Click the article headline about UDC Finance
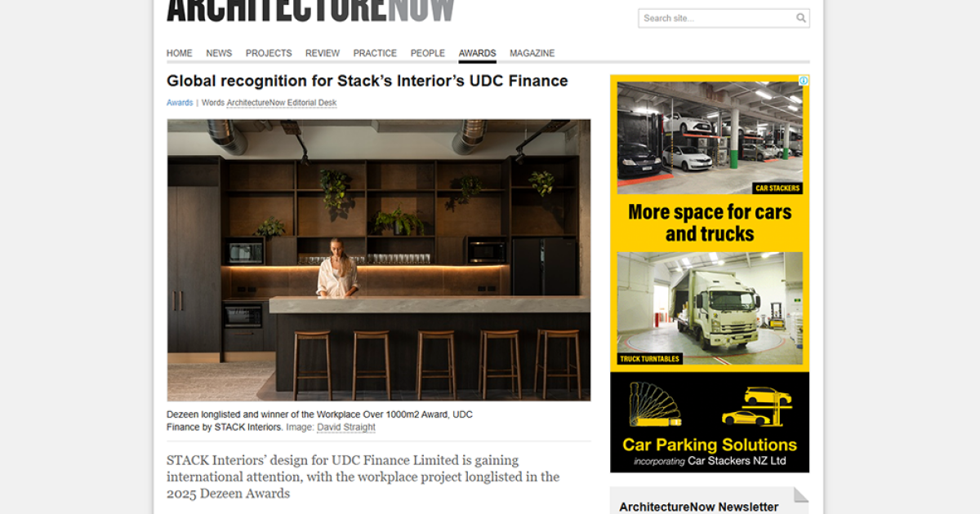 pos(367,81)
